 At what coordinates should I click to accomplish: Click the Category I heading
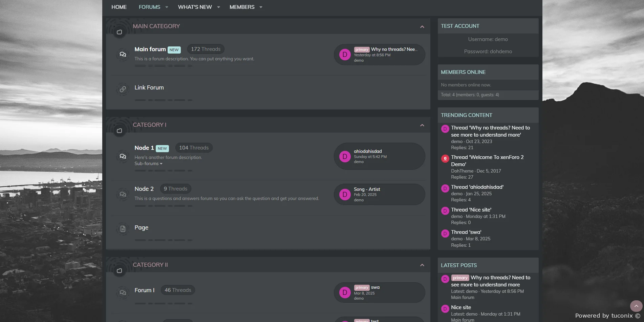[x=149, y=125]
